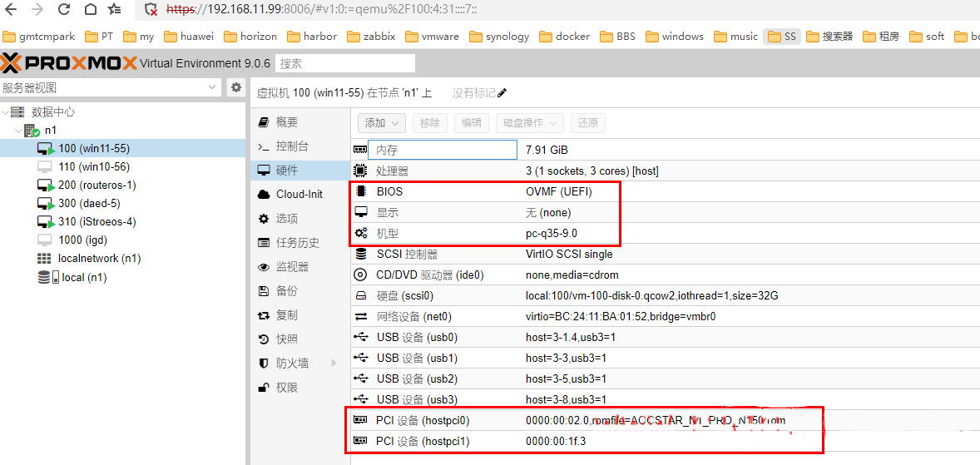Open the disk operations dropdown
980x465 pixels.
click(x=530, y=123)
